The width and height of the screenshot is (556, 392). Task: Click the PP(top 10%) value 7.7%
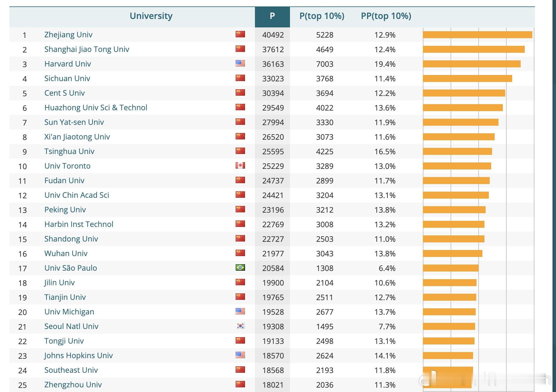[387, 327]
